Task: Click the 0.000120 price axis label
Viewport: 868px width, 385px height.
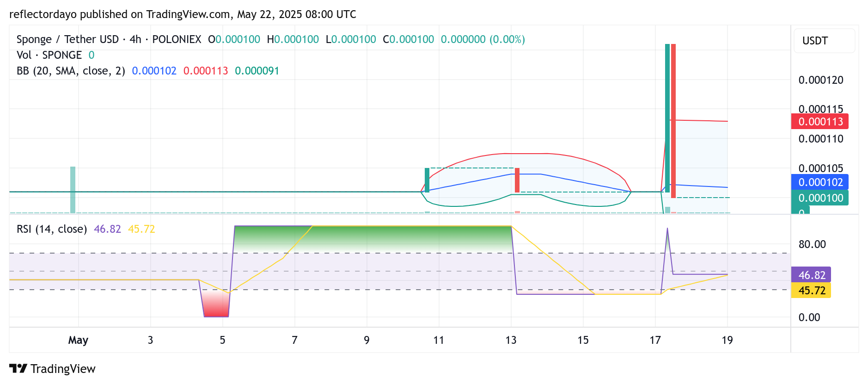Action: 821,80
